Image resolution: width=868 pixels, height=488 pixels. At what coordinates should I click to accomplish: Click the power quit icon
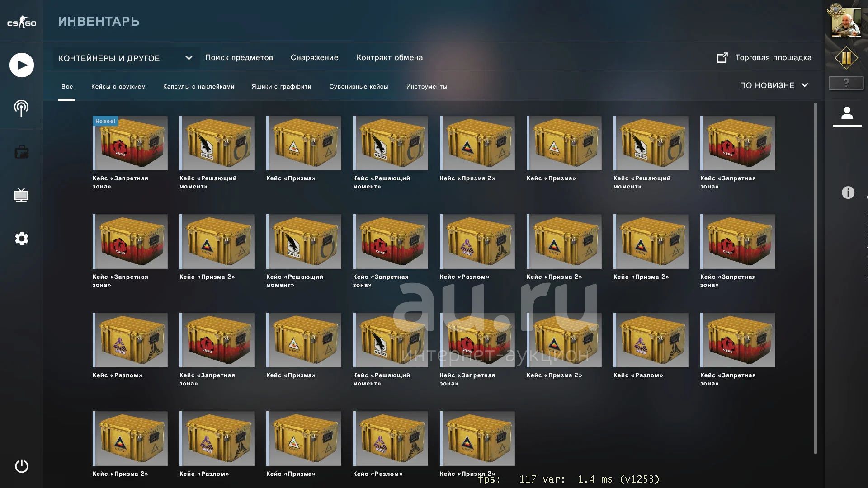pyautogui.click(x=21, y=466)
